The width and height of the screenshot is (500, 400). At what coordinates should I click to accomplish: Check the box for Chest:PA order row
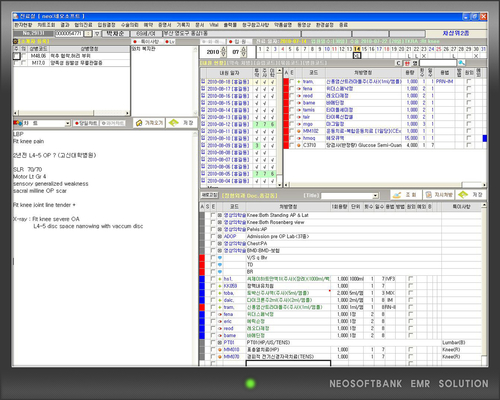(x=213, y=244)
